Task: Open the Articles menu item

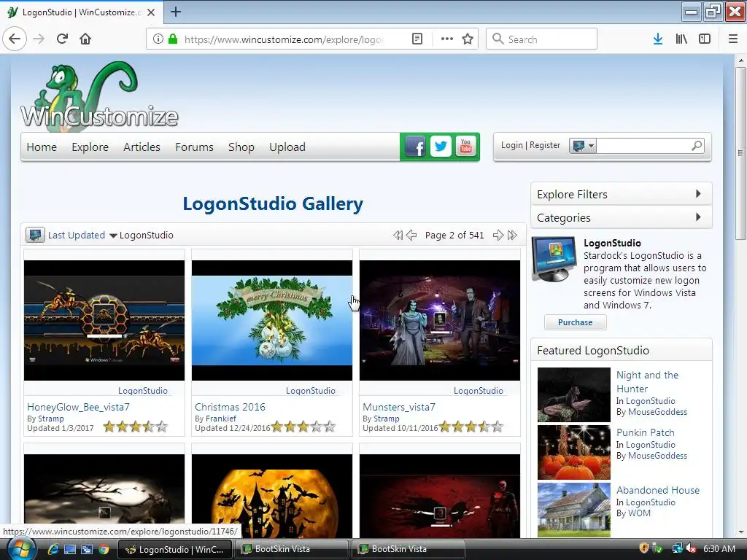Action: (142, 147)
